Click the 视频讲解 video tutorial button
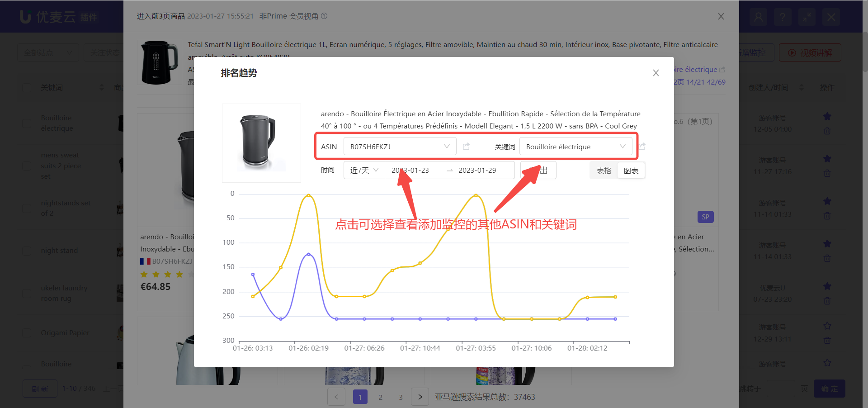 (x=810, y=53)
